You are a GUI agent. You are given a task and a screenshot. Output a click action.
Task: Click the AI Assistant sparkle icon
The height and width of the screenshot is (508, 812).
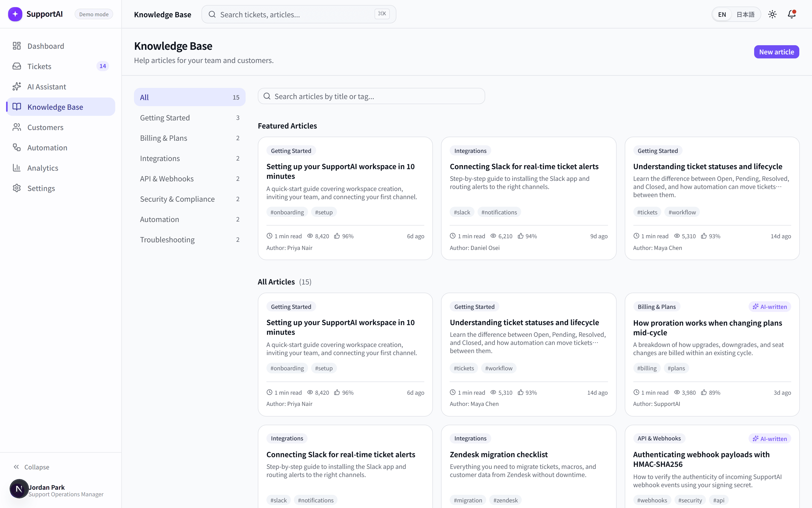[x=17, y=86]
